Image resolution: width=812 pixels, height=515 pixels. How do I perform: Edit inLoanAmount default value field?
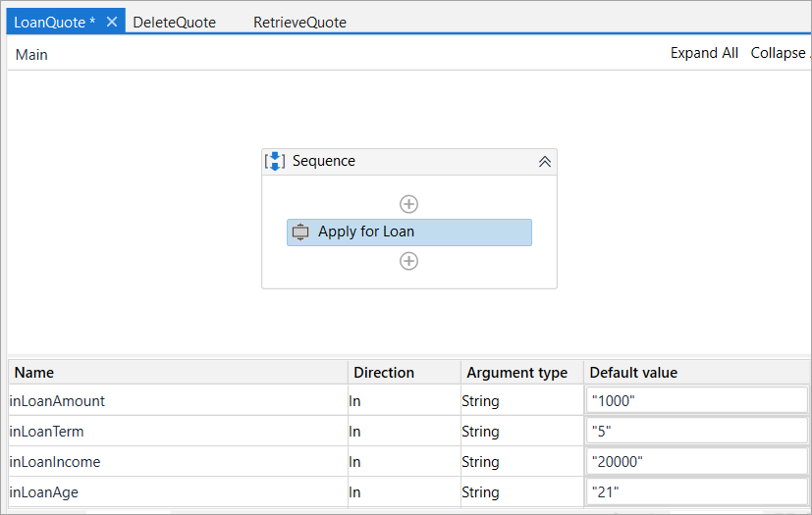(x=696, y=400)
